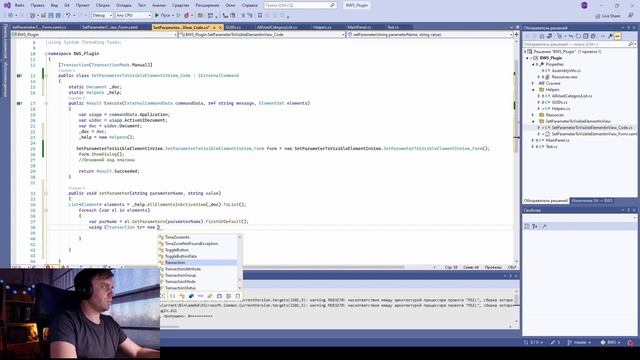Open the Отладка menu

pos(123,5)
